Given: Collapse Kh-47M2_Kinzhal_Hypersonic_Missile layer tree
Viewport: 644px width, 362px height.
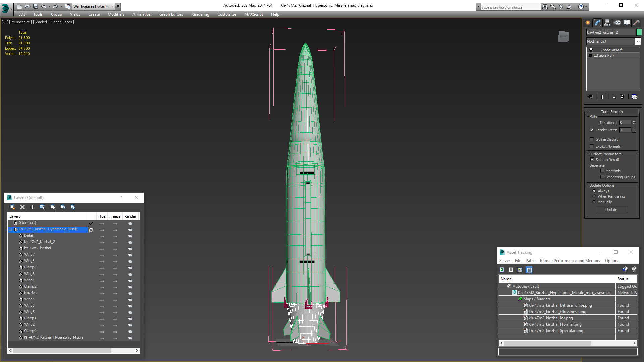Looking at the screenshot, I should point(10,229).
